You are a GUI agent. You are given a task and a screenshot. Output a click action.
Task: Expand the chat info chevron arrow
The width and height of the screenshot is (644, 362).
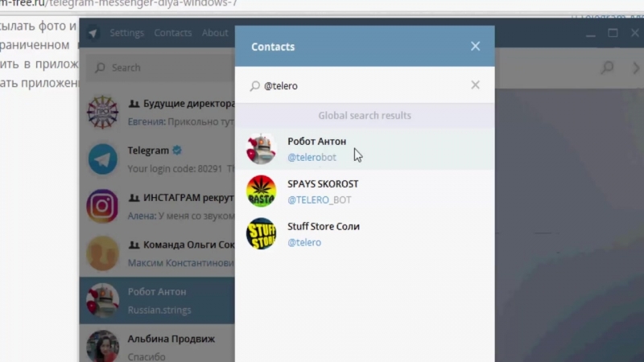click(x=636, y=68)
